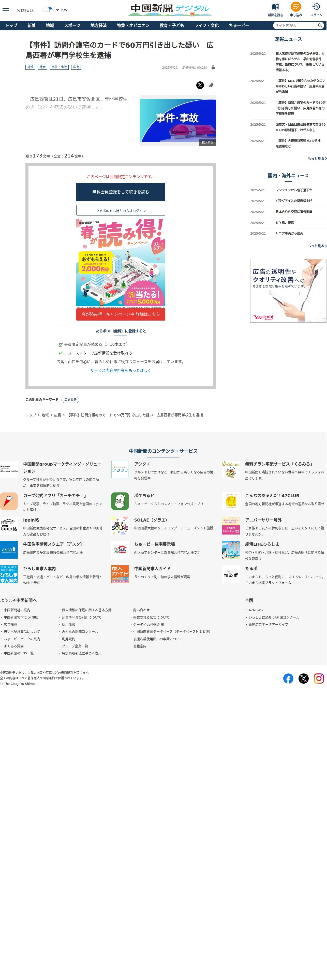Open マンションから包丁落下か headline

click(x=294, y=190)
